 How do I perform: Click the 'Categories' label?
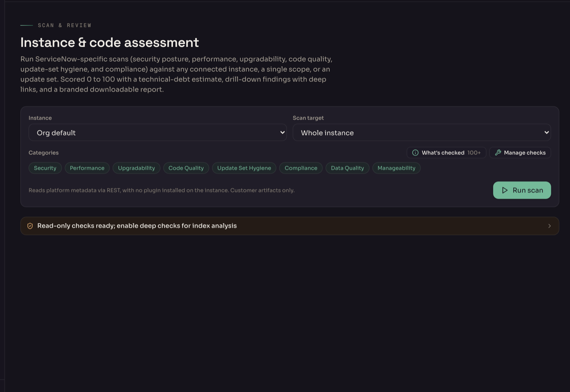point(44,153)
